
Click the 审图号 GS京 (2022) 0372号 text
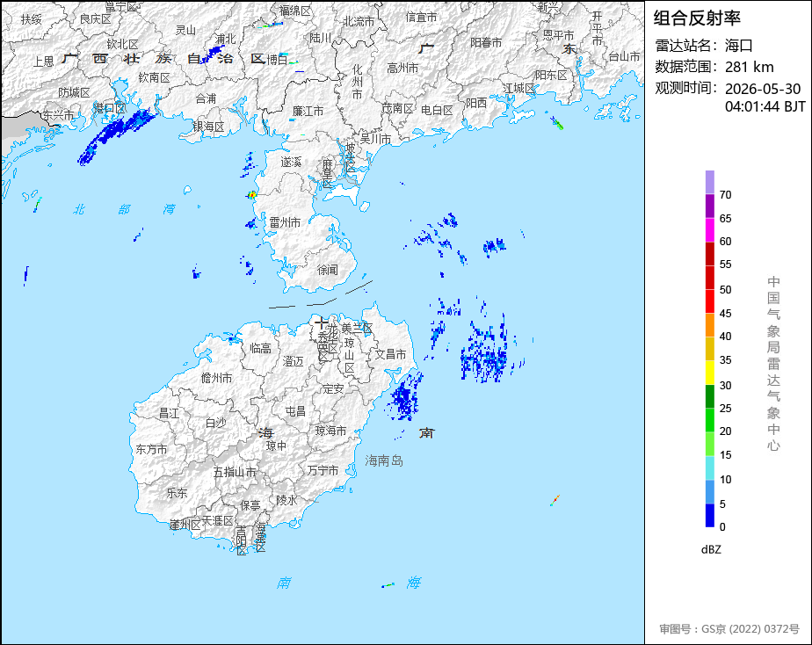point(729,629)
